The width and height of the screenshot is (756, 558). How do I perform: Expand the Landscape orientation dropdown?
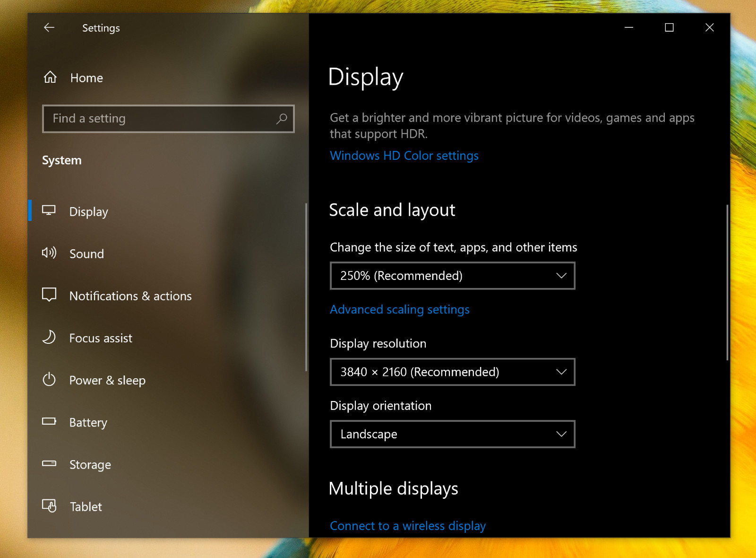coord(453,434)
